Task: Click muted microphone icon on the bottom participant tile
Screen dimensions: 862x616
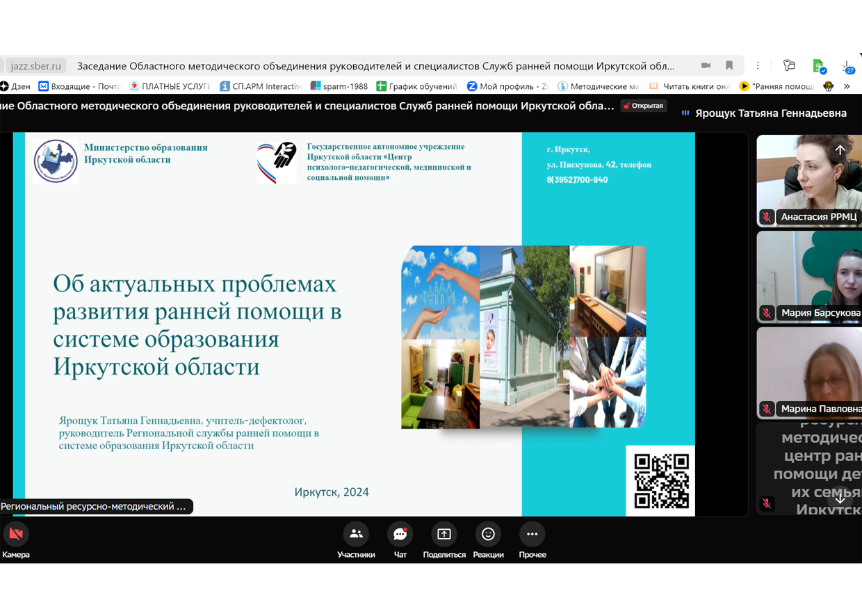Action: (767, 503)
